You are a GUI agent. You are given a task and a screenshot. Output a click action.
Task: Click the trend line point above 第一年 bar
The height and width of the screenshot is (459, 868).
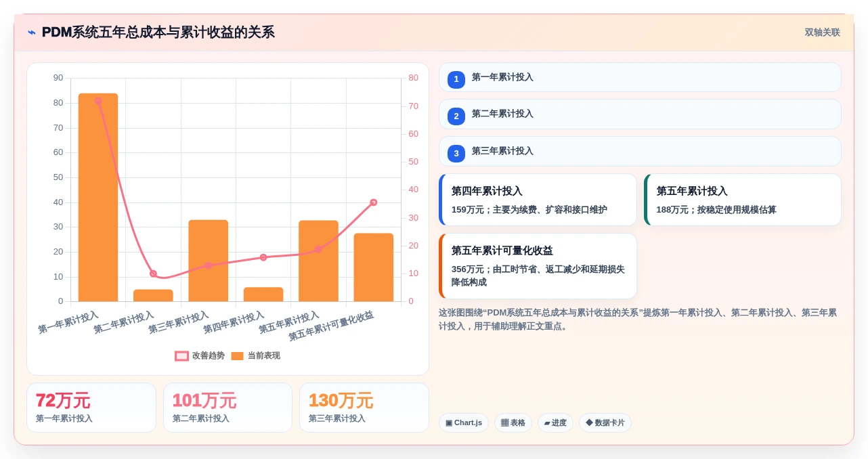click(98, 101)
